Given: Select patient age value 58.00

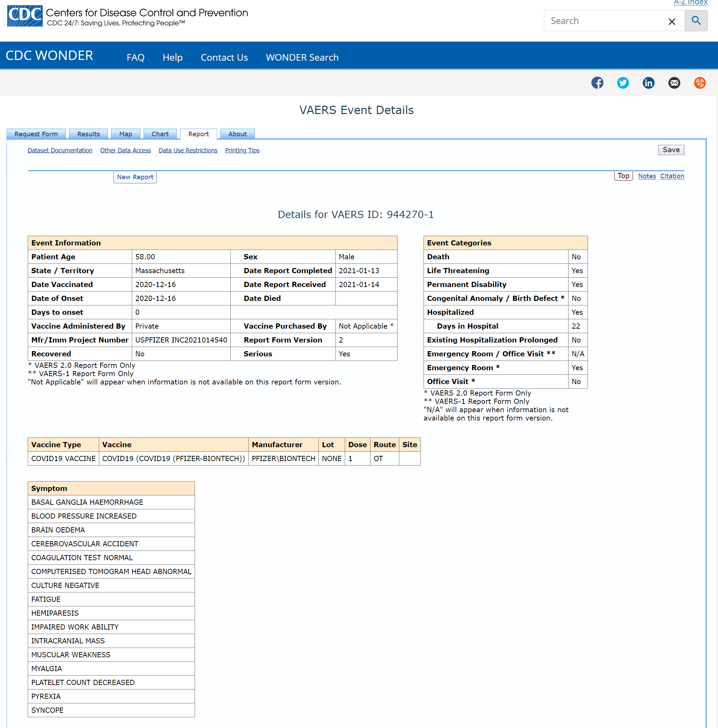Looking at the screenshot, I should tap(145, 257).
